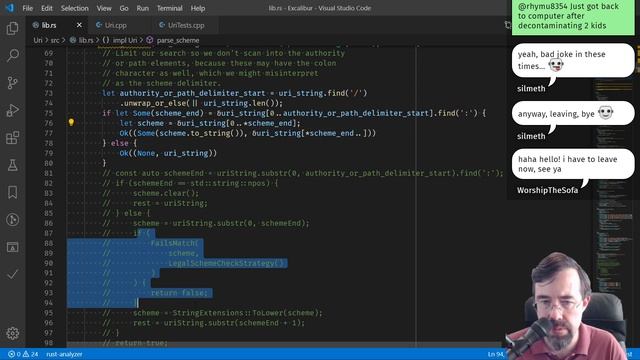Open the Manage gear settings icon

[12, 333]
